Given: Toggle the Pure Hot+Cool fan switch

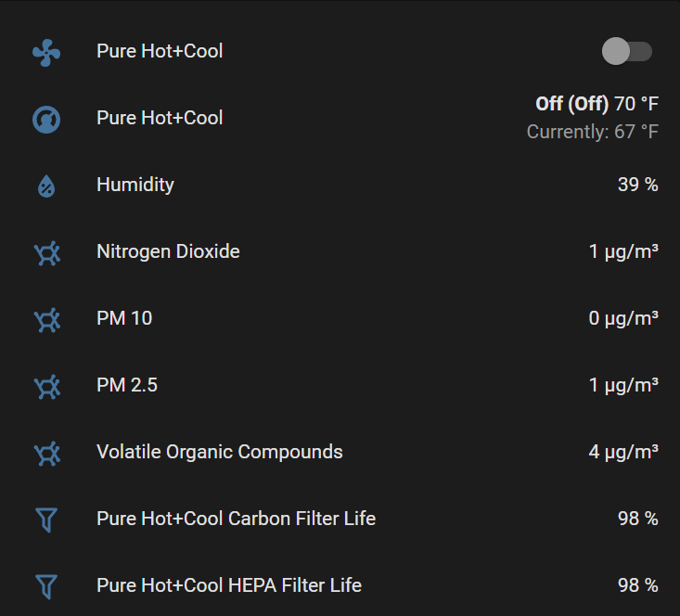Looking at the screenshot, I should coord(627,51).
